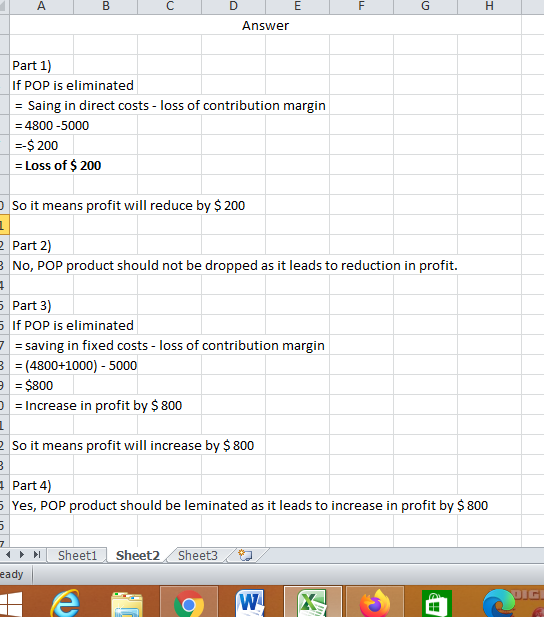Image resolution: width=544 pixels, height=617 pixels.
Task: Click 'saving in fixed costs' formula cell
Action: (x=170, y=345)
